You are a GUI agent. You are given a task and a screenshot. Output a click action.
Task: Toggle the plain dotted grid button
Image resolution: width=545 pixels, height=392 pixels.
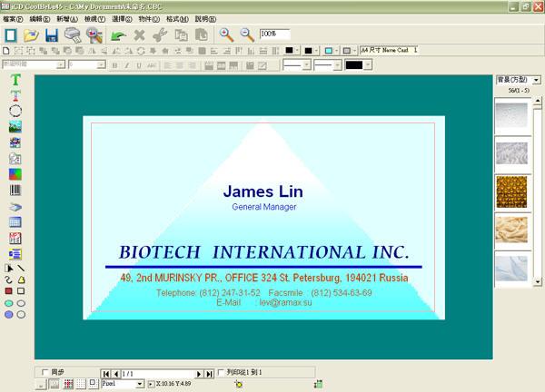coord(81,384)
